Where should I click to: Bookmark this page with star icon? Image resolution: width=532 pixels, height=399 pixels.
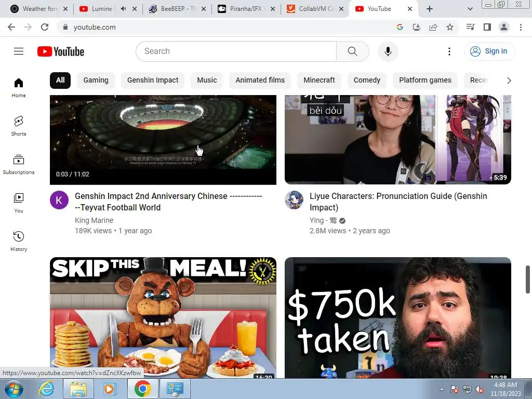[x=450, y=27]
